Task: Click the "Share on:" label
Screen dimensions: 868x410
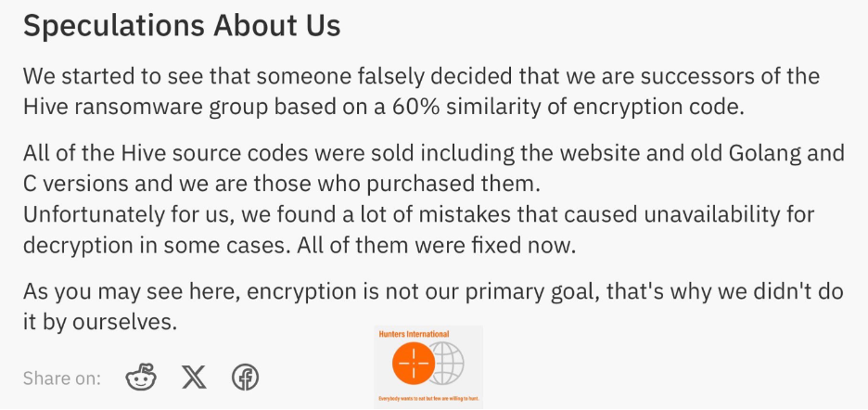Action: pyautogui.click(x=61, y=378)
